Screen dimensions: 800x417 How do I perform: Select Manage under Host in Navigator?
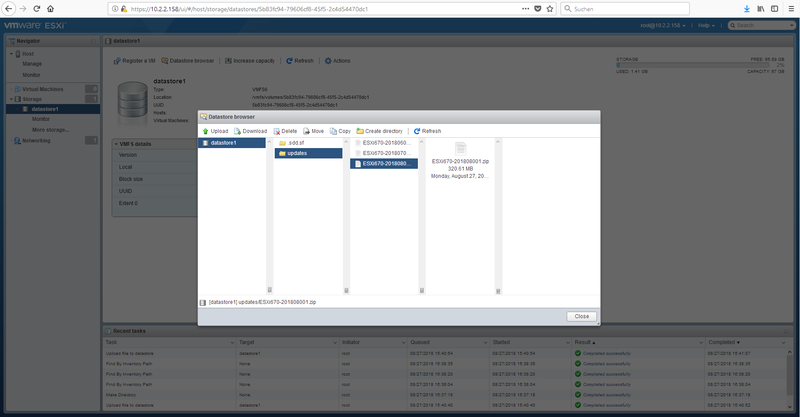tap(32, 64)
